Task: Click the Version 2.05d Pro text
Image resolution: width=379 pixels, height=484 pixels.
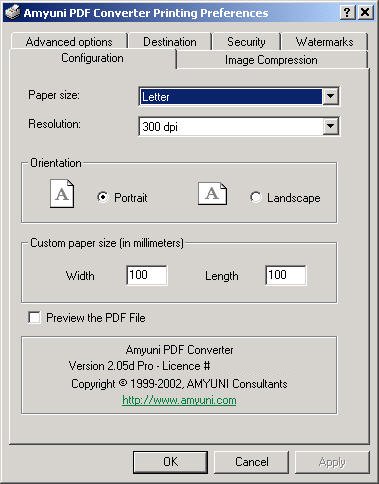Action: tap(139, 366)
